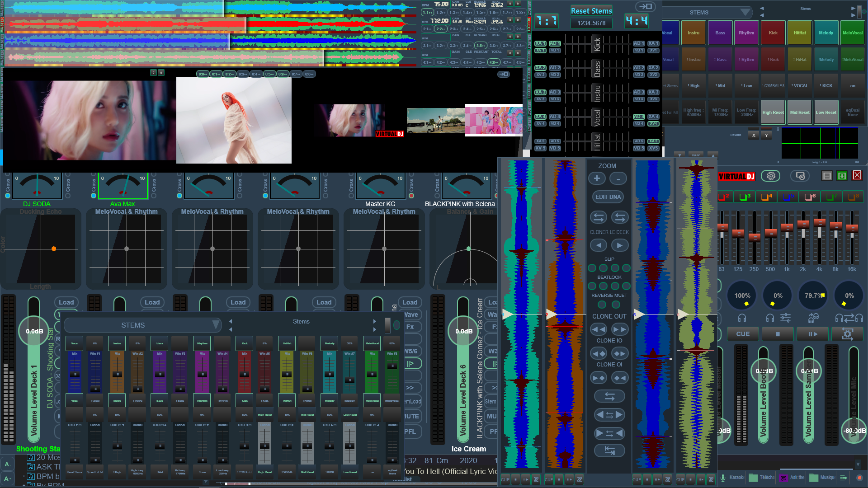Image resolution: width=868 pixels, height=488 pixels.
Task: Click the 1234-5678 field under Reset Stems
Action: pos(591,23)
